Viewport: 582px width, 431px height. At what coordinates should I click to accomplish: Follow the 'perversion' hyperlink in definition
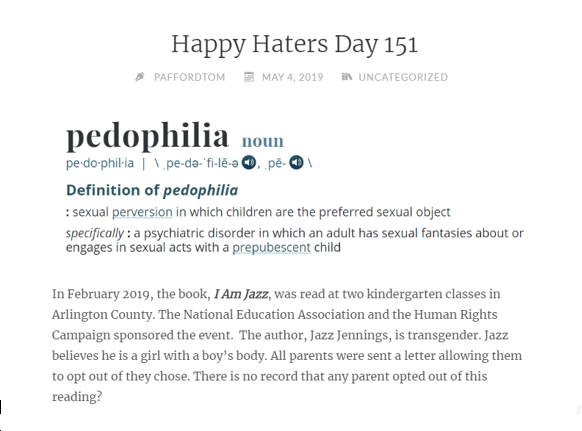tap(142, 212)
